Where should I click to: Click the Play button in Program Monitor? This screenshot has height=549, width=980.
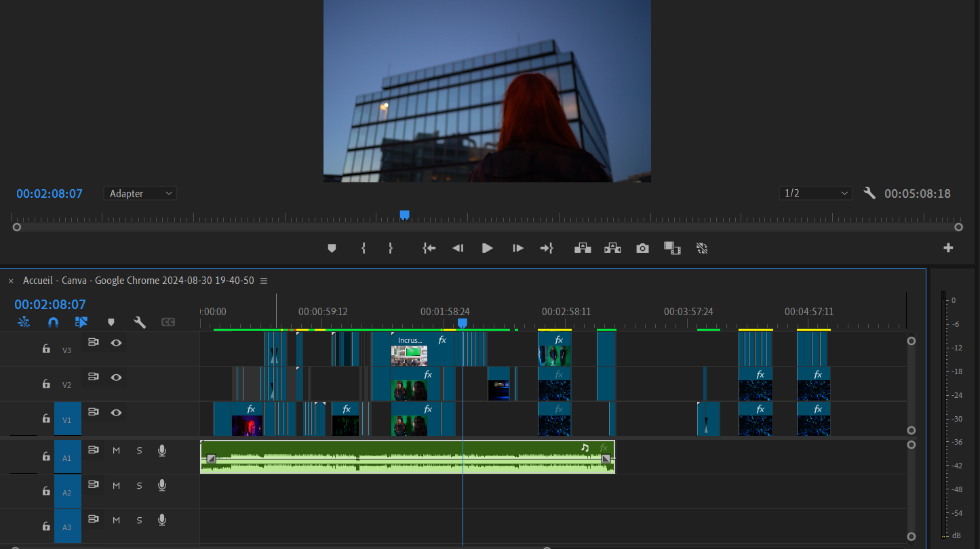[x=487, y=248]
